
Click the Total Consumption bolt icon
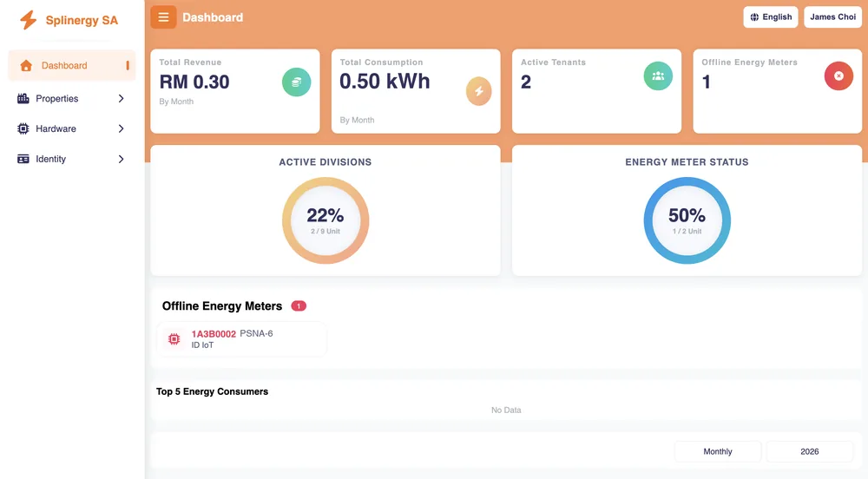[479, 91]
